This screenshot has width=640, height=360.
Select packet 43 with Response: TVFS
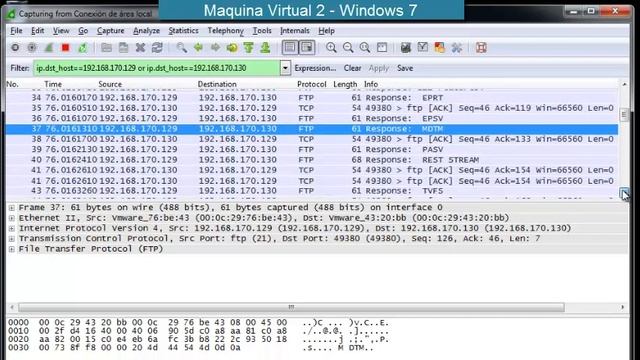312,191
